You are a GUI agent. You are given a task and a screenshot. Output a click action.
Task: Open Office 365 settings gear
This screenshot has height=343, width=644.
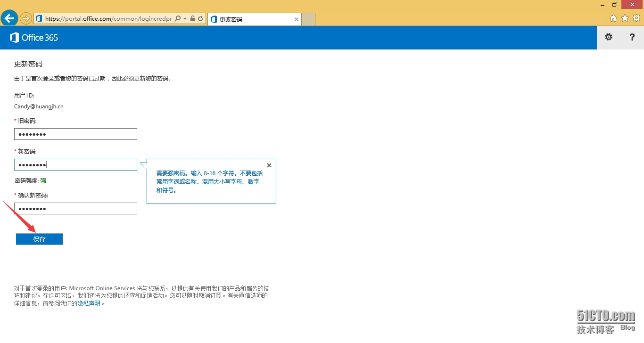pyautogui.click(x=609, y=37)
